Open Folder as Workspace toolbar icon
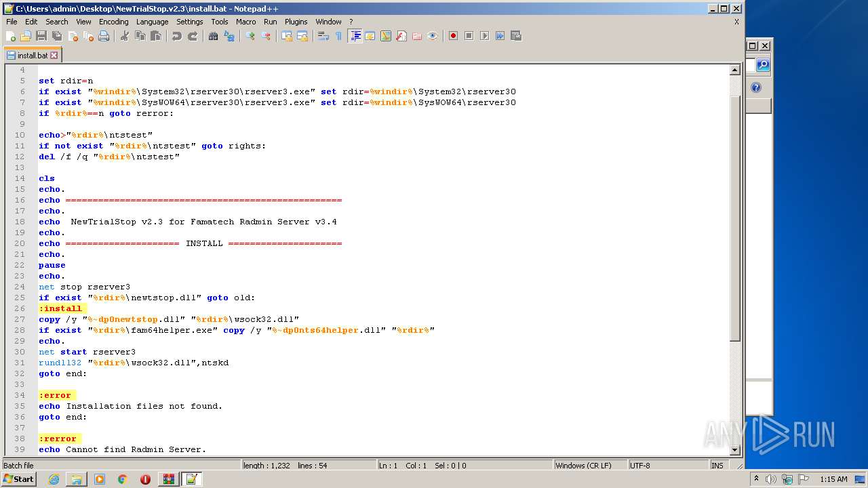Viewport: 868px width, 488px height. [x=417, y=36]
